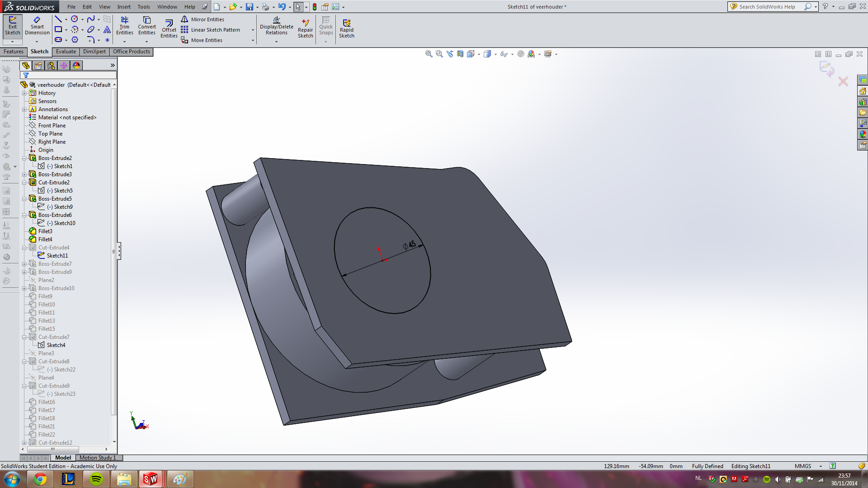Expand the History tree node
Screen dimensions: 868x488
coord(24,93)
